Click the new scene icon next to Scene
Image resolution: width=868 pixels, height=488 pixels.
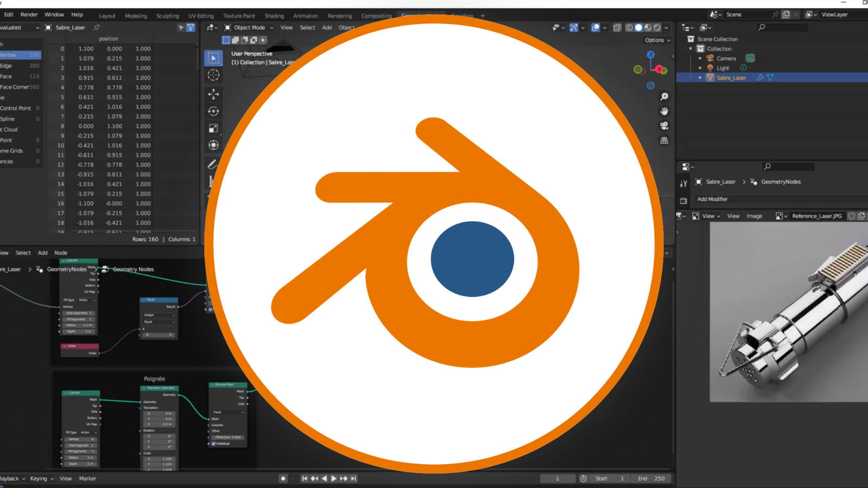pyautogui.click(x=786, y=15)
